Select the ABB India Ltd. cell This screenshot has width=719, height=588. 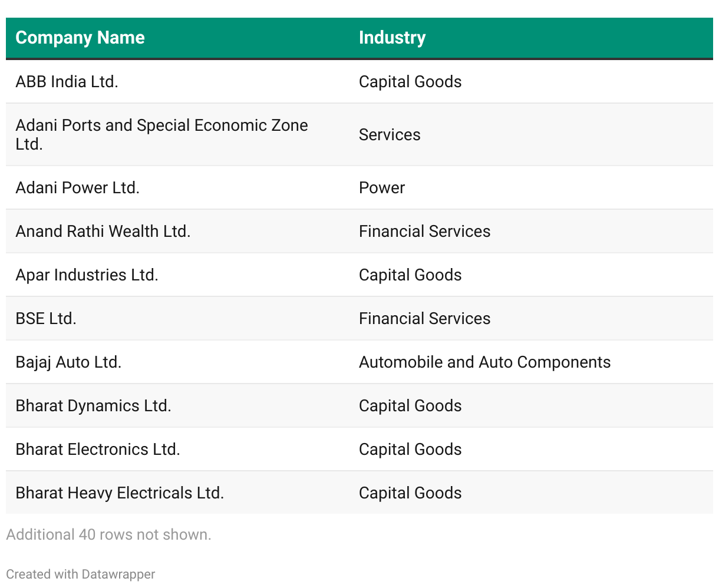(67, 81)
